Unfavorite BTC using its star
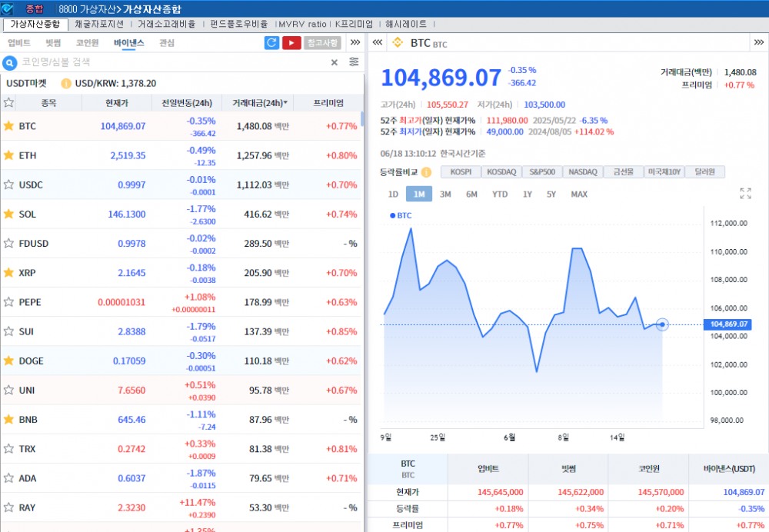Image resolution: width=769 pixels, height=532 pixels. tap(9, 125)
